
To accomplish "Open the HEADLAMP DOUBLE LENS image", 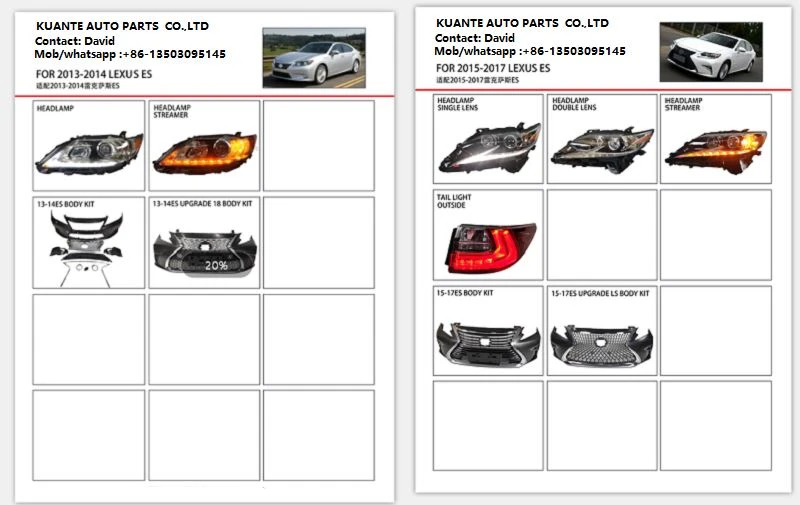I will coord(602,149).
